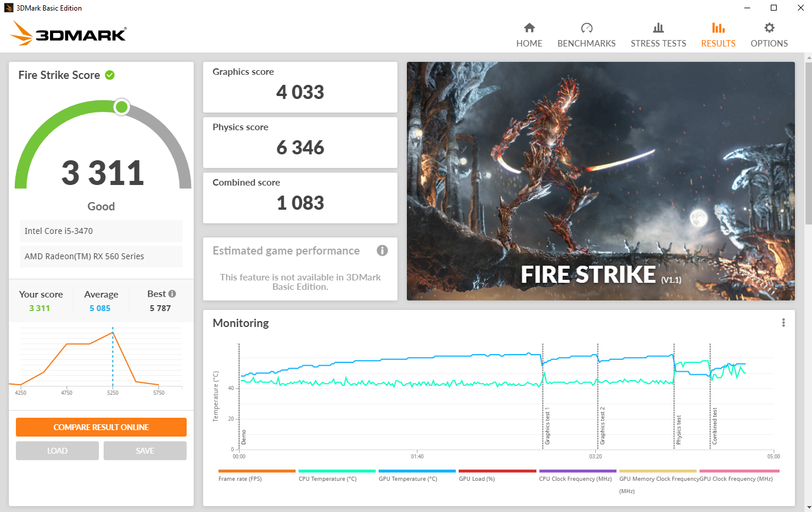Open the Options gear icon

click(x=769, y=28)
